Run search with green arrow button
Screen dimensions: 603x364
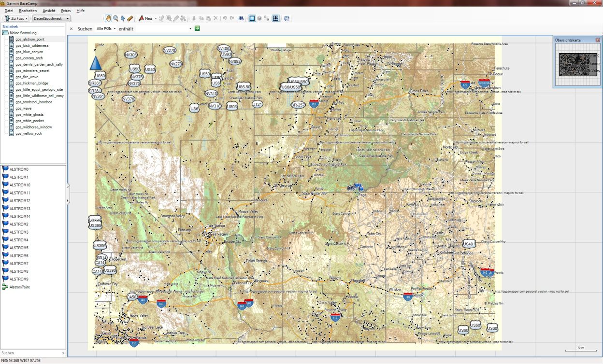(x=197, y=28)
